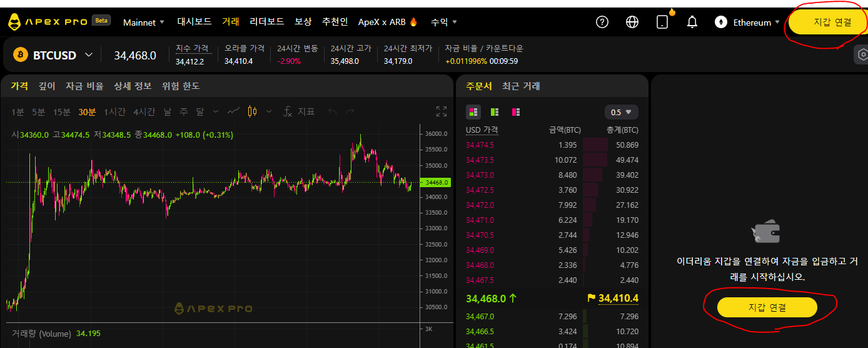Open the language globe icon
The height and width of the screenshot is (348, 868).
point(632,23)
